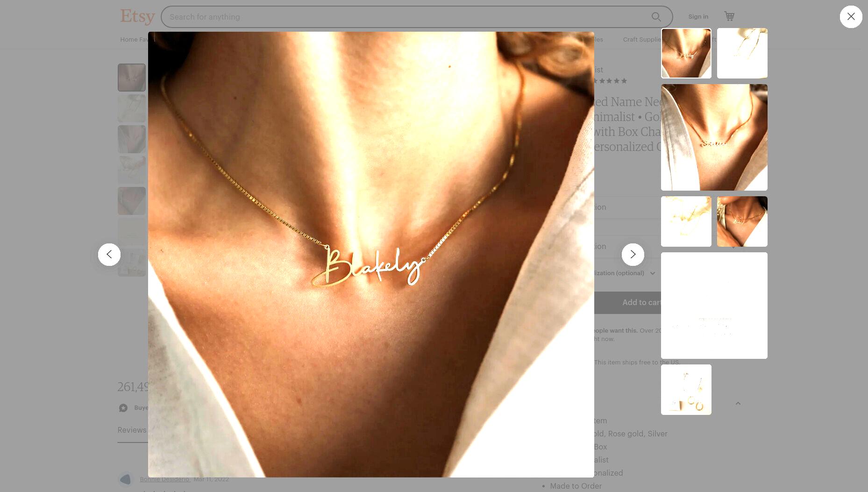Click the Buyer badge icon

coord(123,408)
